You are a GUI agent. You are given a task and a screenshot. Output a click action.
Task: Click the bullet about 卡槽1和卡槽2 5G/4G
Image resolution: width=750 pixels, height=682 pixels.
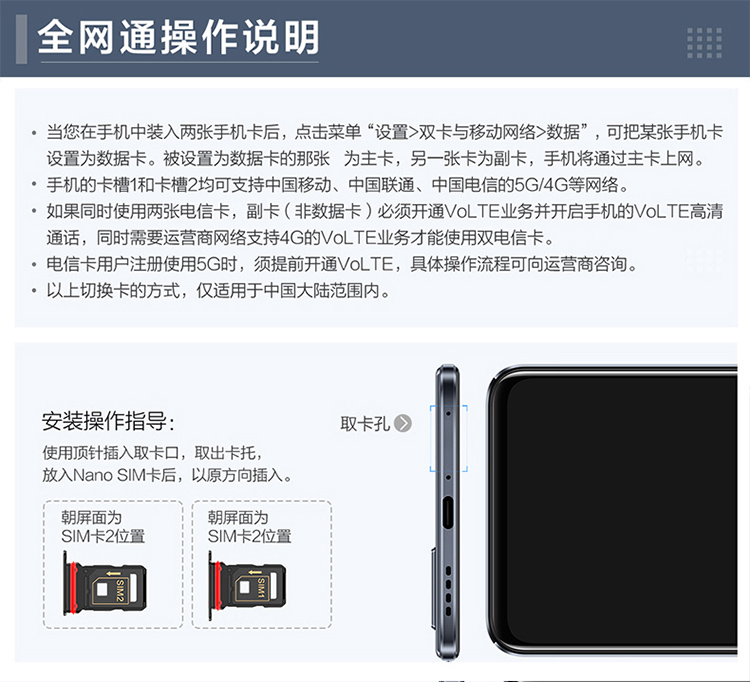coord(330,185)
